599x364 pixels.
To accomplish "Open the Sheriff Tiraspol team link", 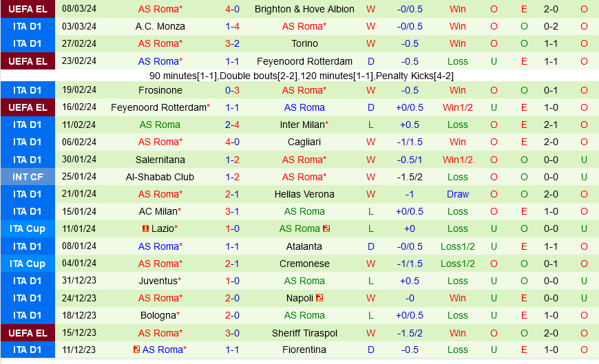I will 304,333.
